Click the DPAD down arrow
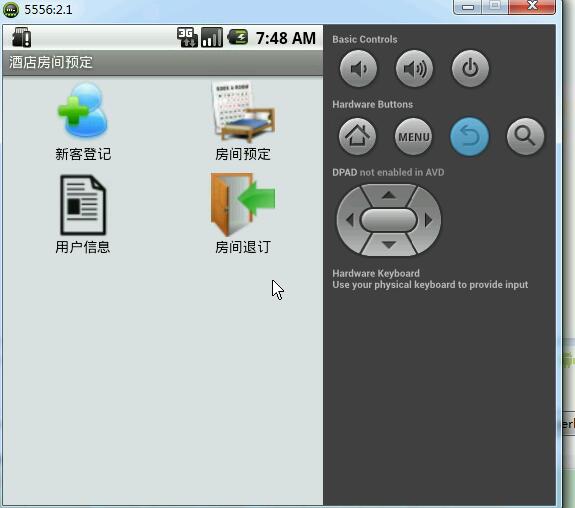Image resolution: width=575 pixels, height=508 pixels. tap(389, 245)
